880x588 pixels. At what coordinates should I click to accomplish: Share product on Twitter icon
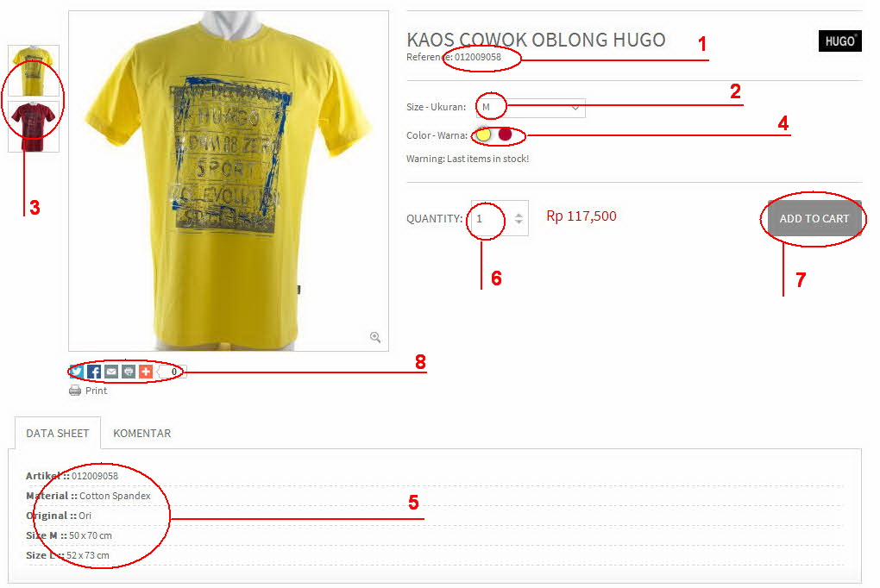77,372
